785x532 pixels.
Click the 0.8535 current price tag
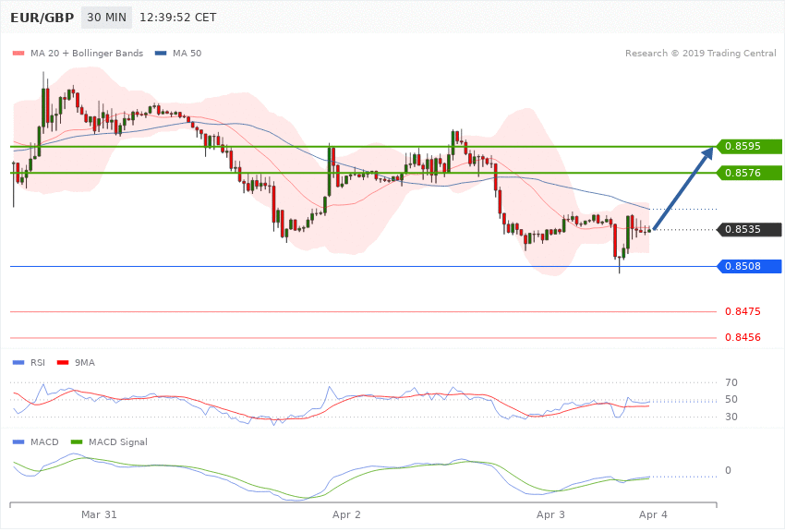750,229
